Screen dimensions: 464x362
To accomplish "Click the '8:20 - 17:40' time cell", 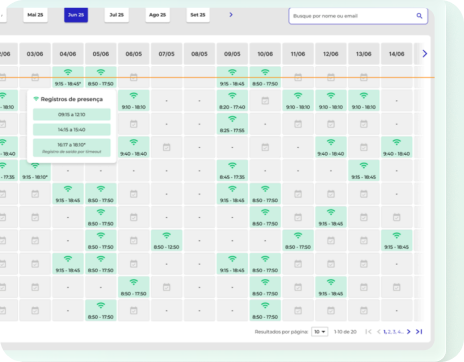I will [232, 101].
